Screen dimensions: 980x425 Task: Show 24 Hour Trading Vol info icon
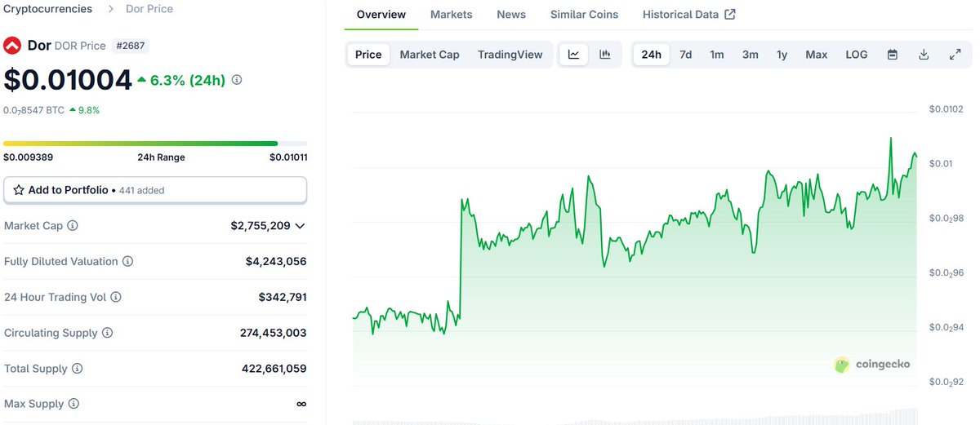coord(115,297)
